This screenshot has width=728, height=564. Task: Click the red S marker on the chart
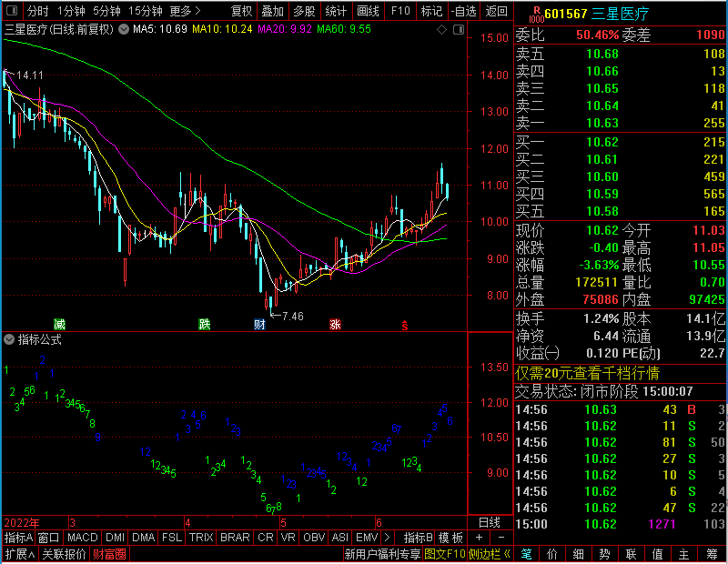pos(405,326)
